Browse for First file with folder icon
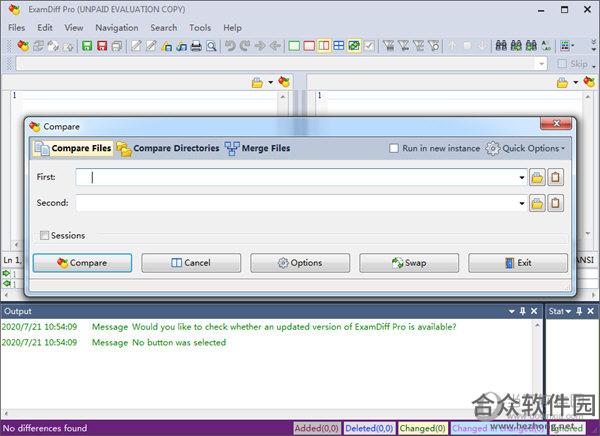Screen dimensions: 600x436 [x=537, y=178]
